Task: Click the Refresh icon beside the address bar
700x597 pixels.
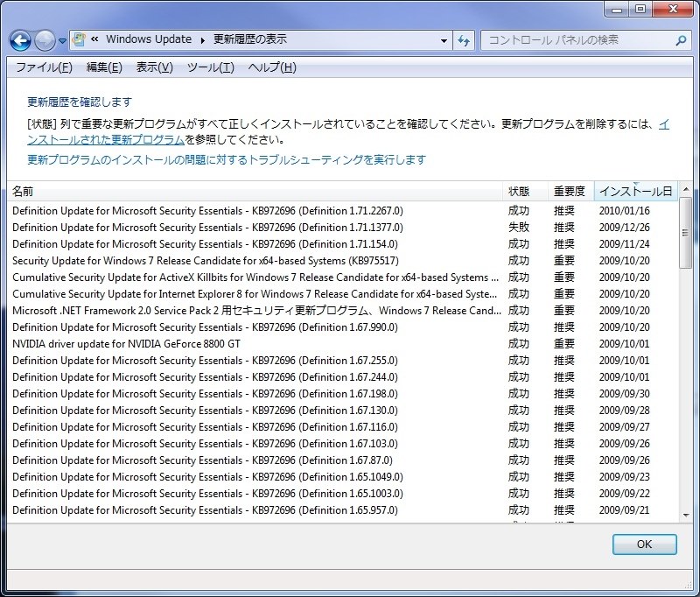Action: pos(465,40)
